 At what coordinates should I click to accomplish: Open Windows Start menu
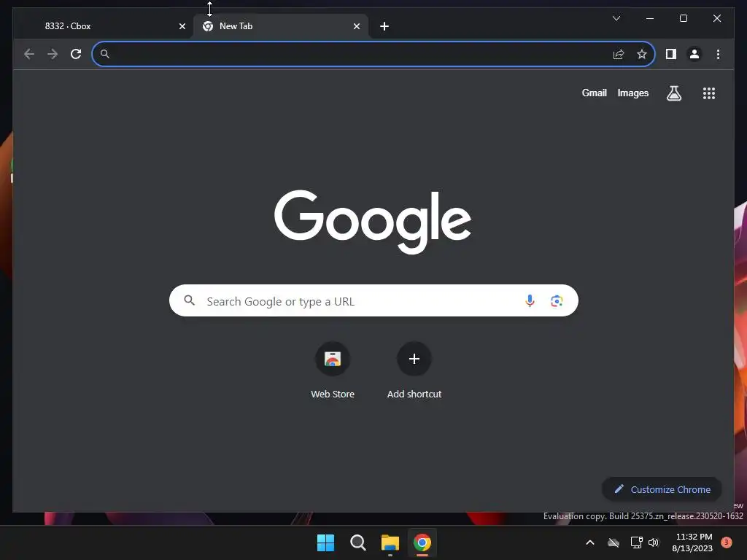tap(326, 542)
